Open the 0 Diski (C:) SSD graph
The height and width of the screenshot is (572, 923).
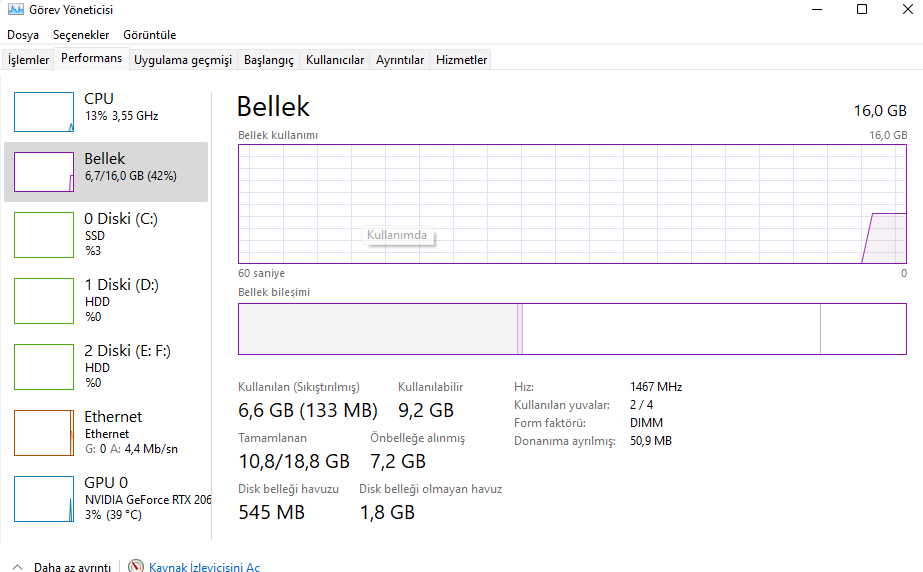[x=44, y=234]
